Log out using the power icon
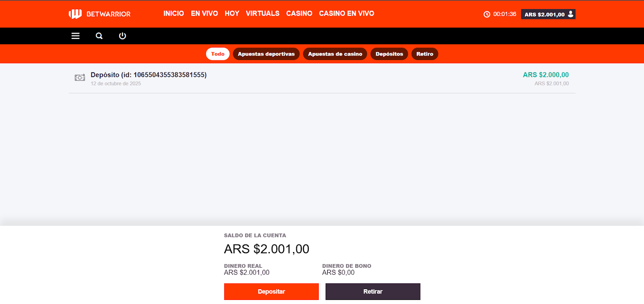The width and height of the screenshot is (644, 304). pyautogui.click(x=122, y=36)
